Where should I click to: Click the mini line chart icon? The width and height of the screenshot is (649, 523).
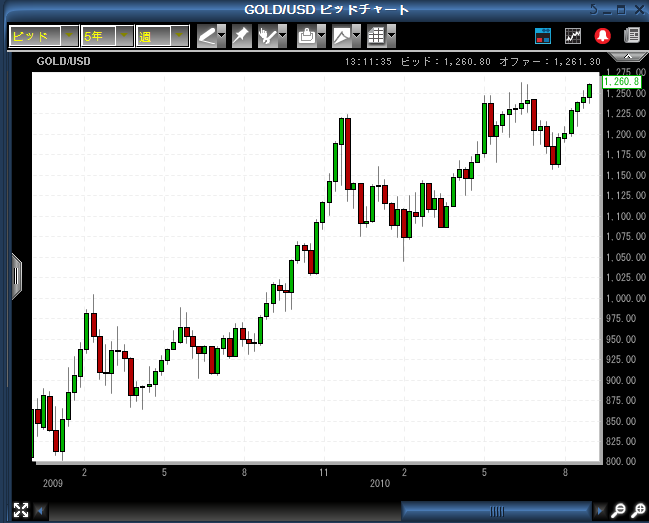[573, 36]
